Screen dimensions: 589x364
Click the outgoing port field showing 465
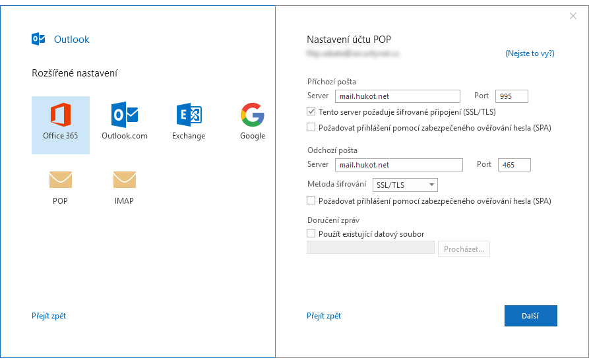pyautogui.click(x=514, y=165)
